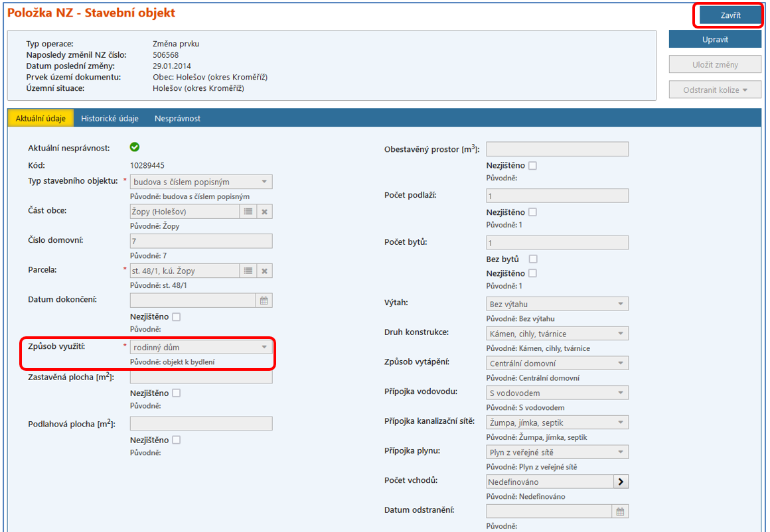Tick Nezjištěno under Obestavěný prostor

(532, 166)
